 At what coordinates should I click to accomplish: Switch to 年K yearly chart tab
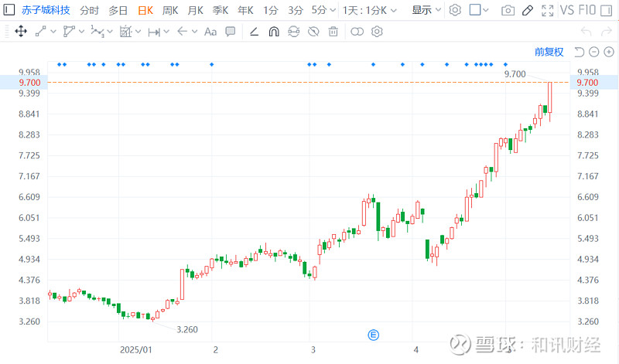(245, 10)
